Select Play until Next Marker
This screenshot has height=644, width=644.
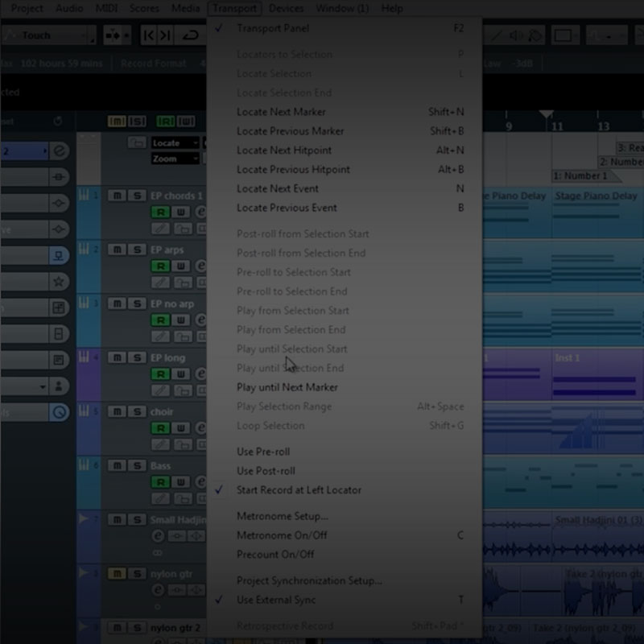click(x=345, y=387)
